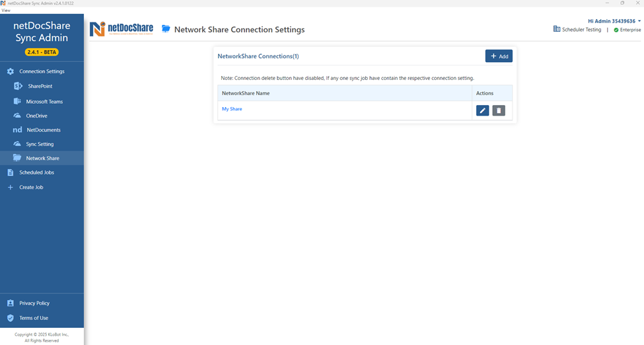Screen dimensions: 644x345
Task: Click the green Enterprise check icon
Action: [616, 30]
